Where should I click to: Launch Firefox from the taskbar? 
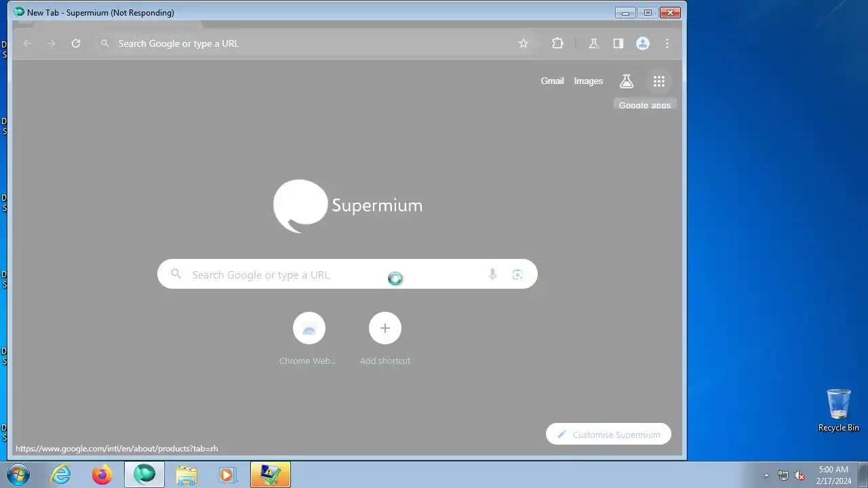(102, 474)
